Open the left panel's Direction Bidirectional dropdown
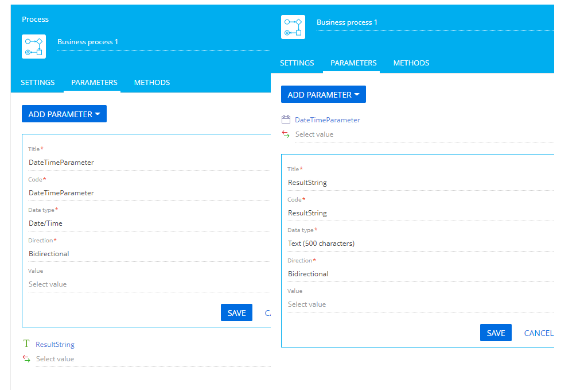This screenshot has width=588, height=390. click(x=149, y=254)
